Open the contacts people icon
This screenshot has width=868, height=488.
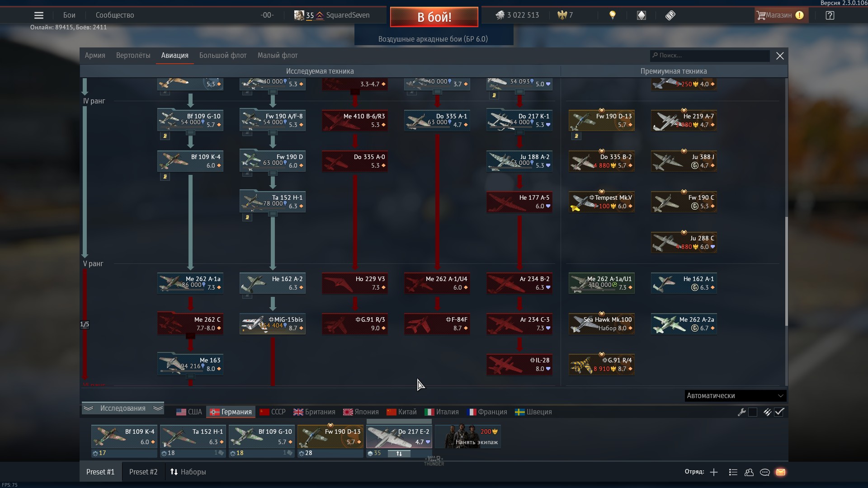[749, 472]
